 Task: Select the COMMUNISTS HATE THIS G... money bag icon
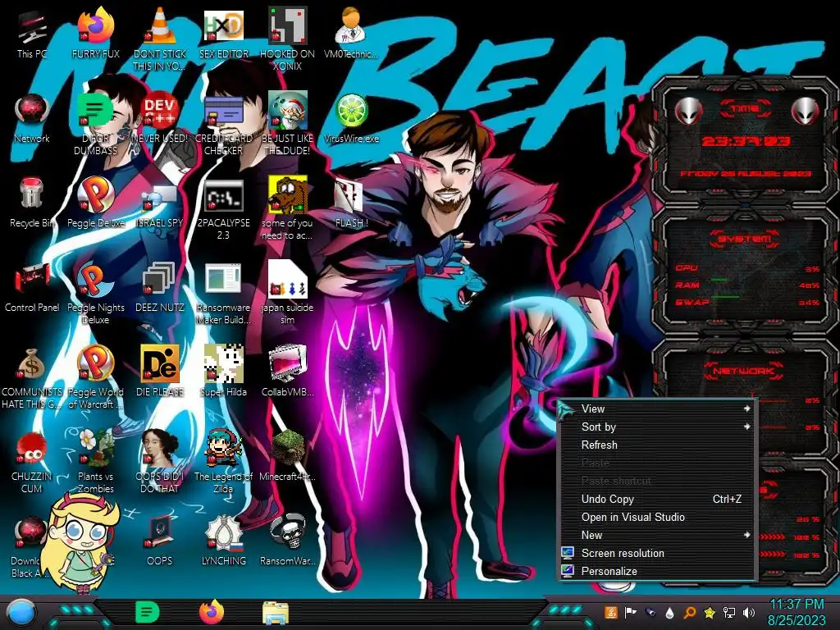tap(32, 377)
